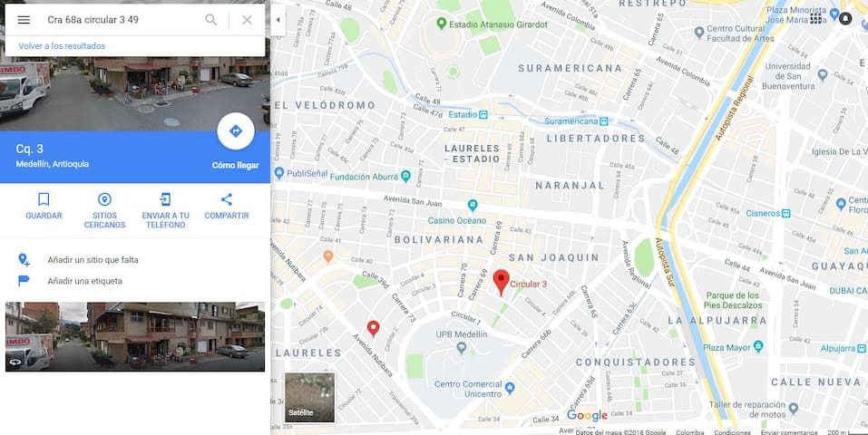
Task: Collapse the side panel arrow
Action: tap(278, 20)
